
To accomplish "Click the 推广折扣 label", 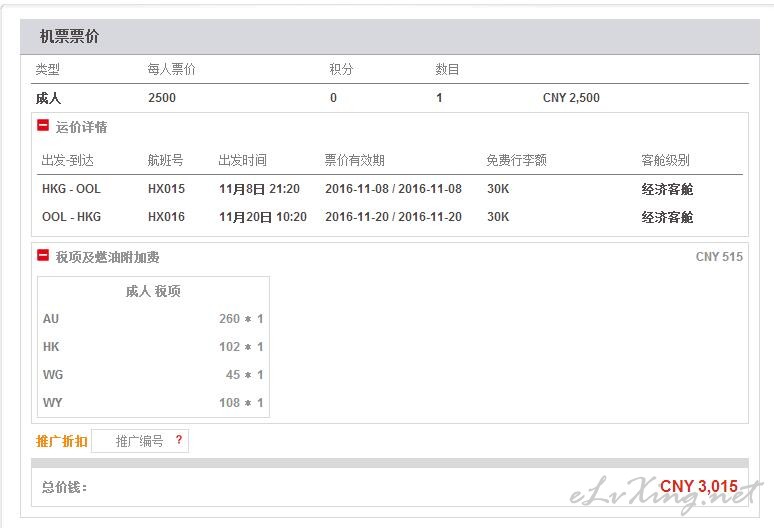I will (x=62, y=441).
